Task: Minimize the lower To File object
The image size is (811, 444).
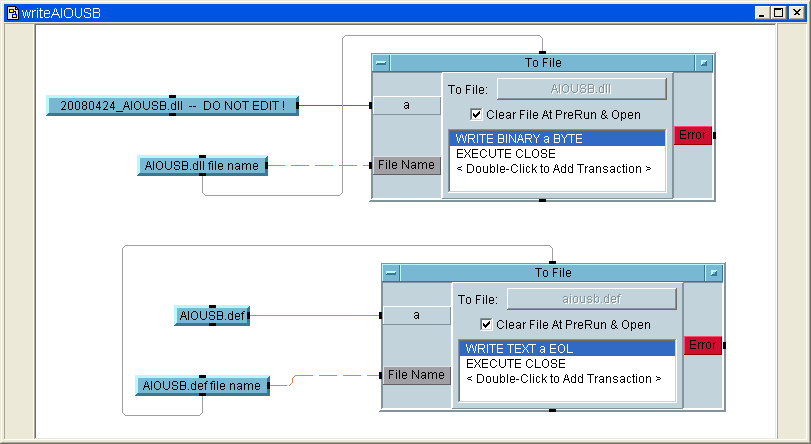Action: [x=391, y=272]
